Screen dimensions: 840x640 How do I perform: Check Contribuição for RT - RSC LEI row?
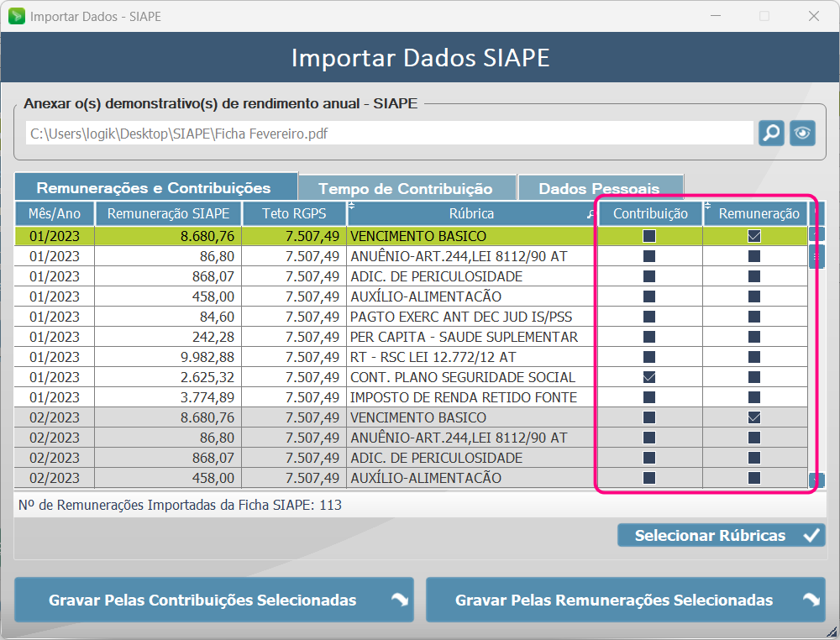(649, 357)
